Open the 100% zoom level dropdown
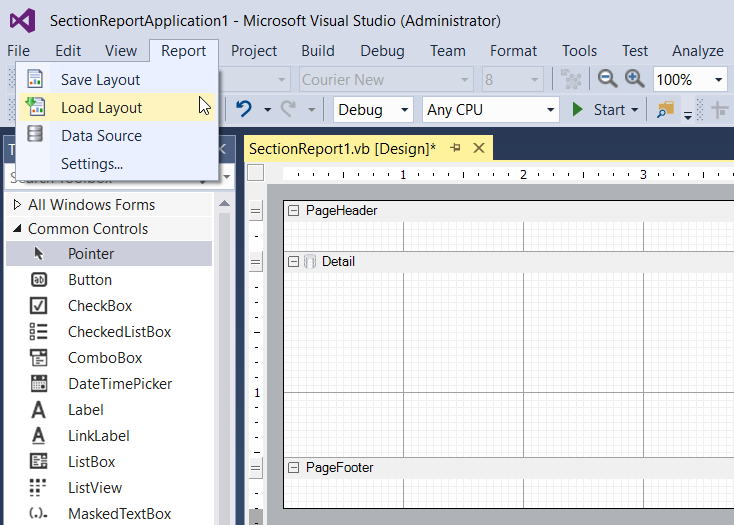Image resolution: width=734 pixels, height=525 pixels. 719,80
